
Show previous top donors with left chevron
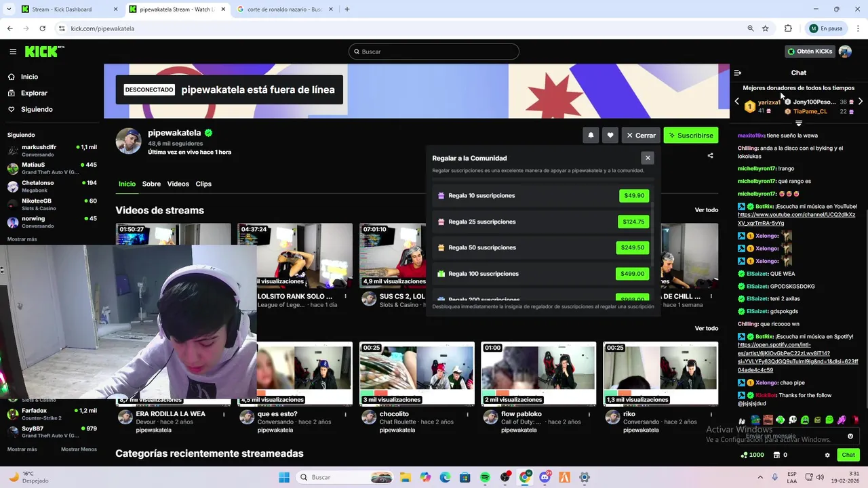coord(737,102)
